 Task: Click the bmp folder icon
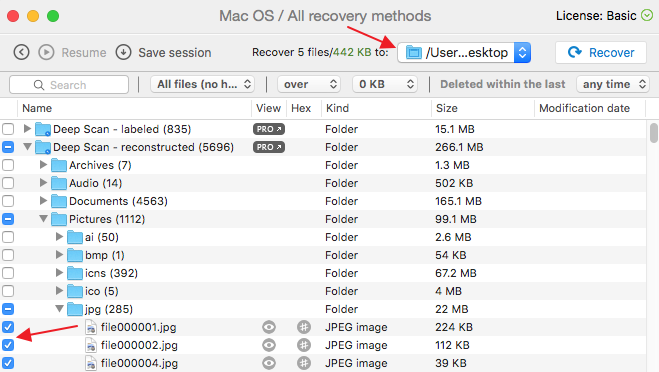tap(75, 255)
